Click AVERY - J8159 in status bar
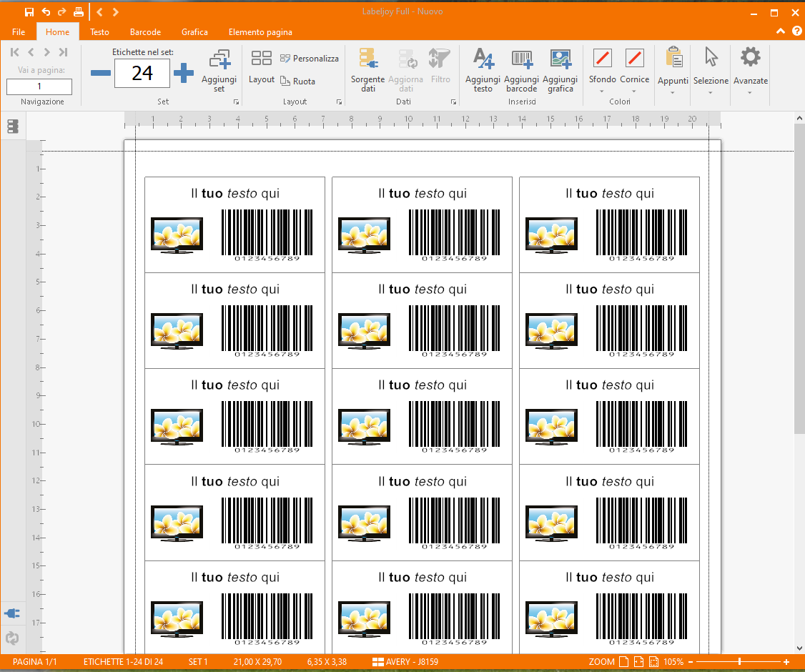805x672 pixels. (x=405, y=662)
